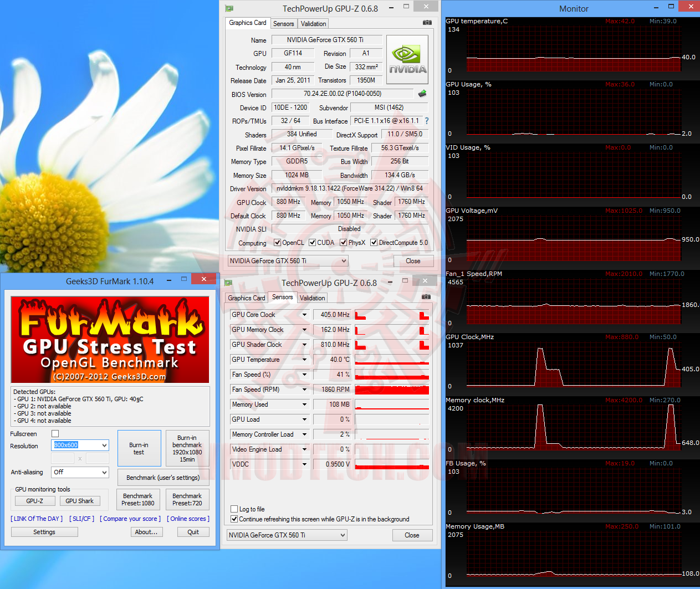
Task: Close the Geeks3D FurMark window
Action: (204, 279)
